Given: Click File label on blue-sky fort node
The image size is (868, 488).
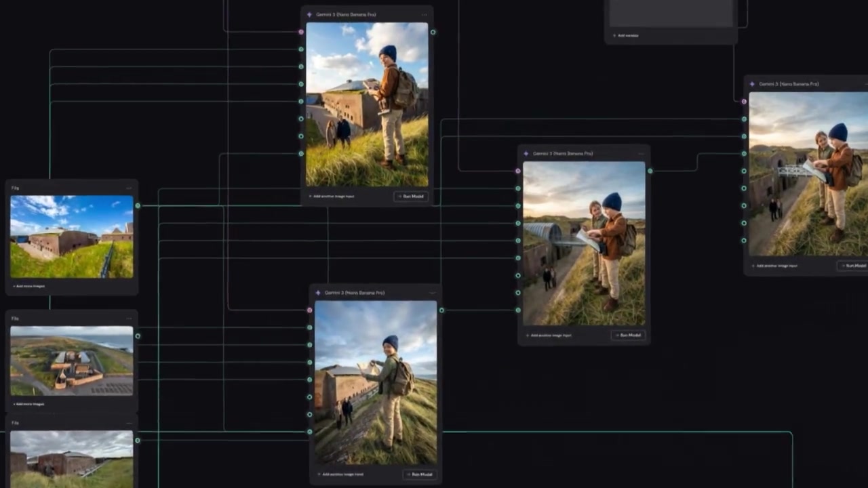Looking at the screenshot, I should pyautogui.click(x=15, y=188).
